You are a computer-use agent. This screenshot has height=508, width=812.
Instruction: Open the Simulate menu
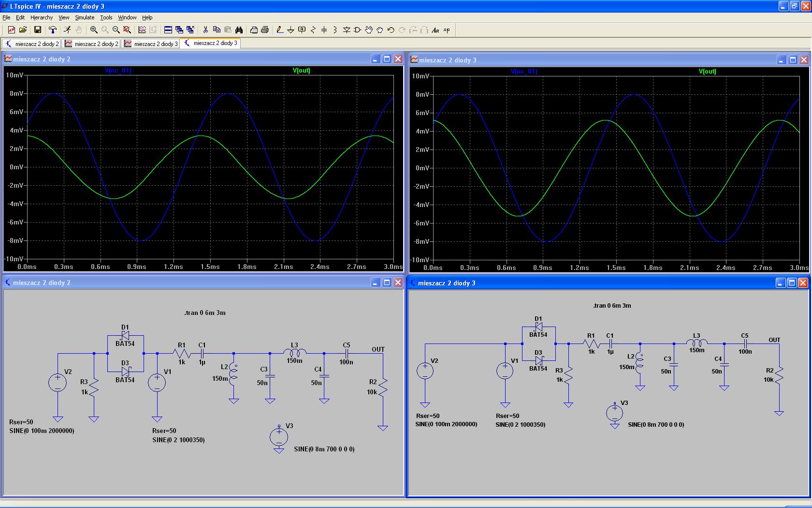click(x=85, y=17)
